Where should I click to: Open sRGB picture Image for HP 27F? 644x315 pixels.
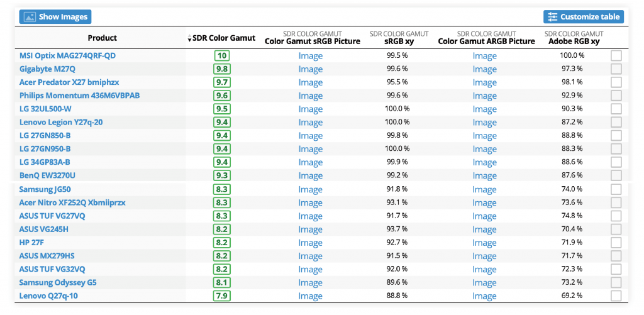point(310,243)
